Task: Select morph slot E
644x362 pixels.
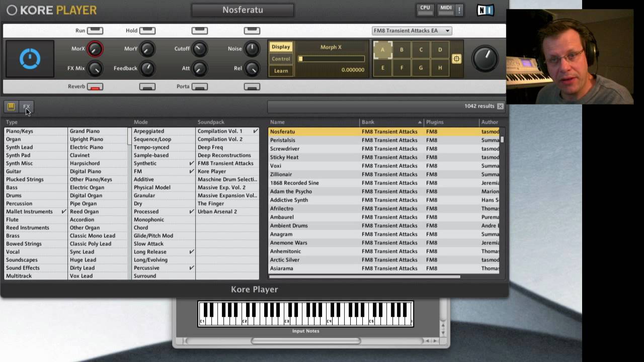Action: pyautogui.click(x=382, y=68)
